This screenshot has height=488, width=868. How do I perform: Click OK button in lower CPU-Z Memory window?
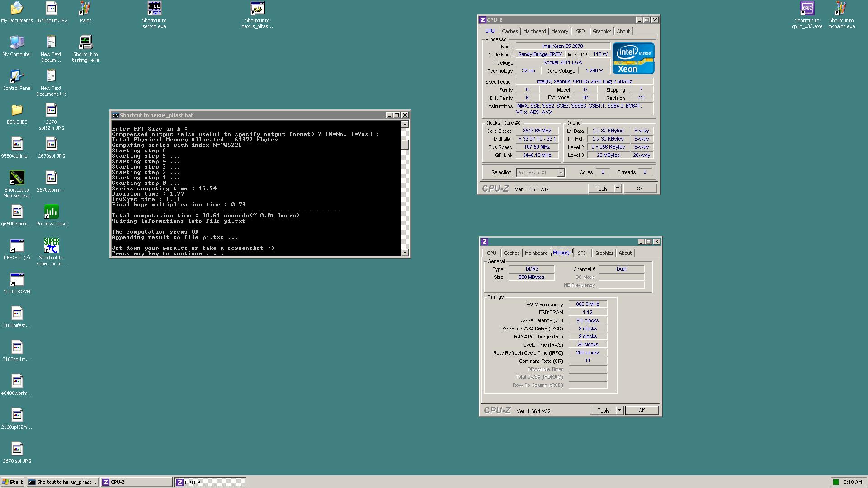click(x=642, y=410)
